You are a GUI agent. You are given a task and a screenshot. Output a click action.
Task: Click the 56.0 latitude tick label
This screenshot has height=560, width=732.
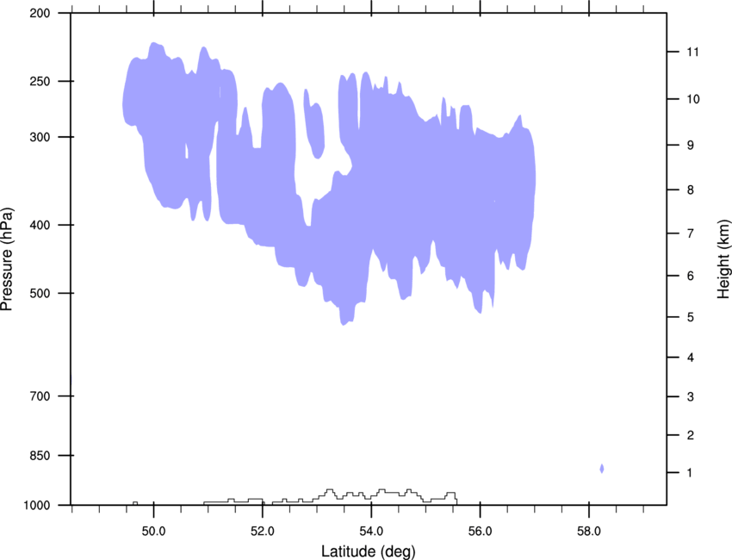pos(480,532)
